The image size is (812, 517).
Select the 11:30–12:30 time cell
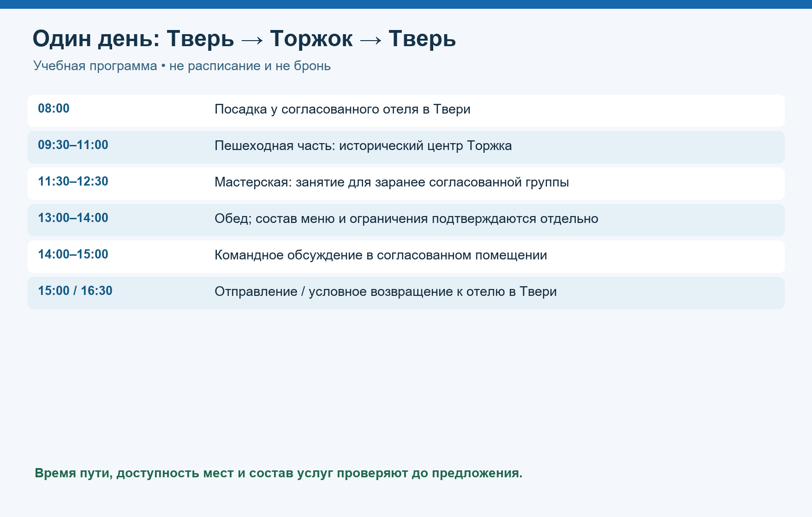[73, 181]
